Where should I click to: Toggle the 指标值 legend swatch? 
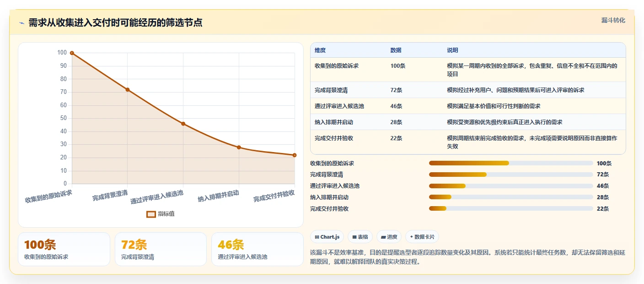[x=151, y=214]
